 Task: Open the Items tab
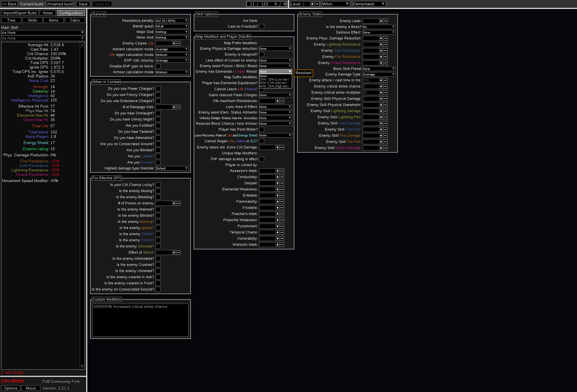pyautogui.click(x=53, y=20)
